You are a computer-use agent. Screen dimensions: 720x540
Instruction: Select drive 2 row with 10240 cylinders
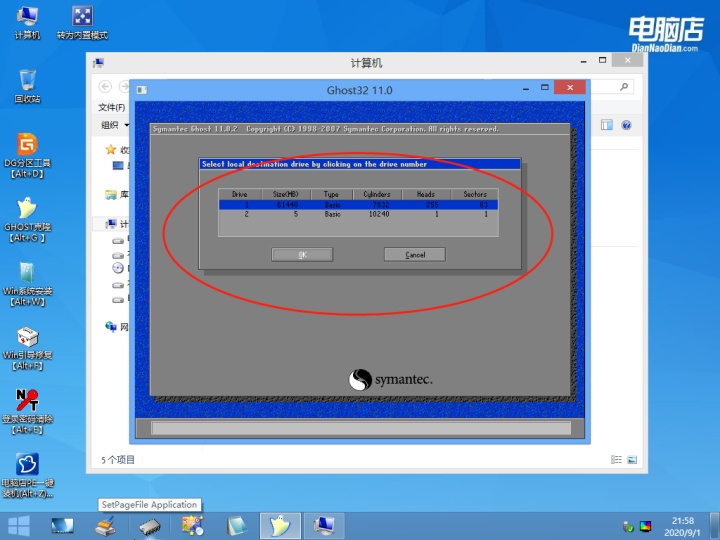click(x=358, y=214)
